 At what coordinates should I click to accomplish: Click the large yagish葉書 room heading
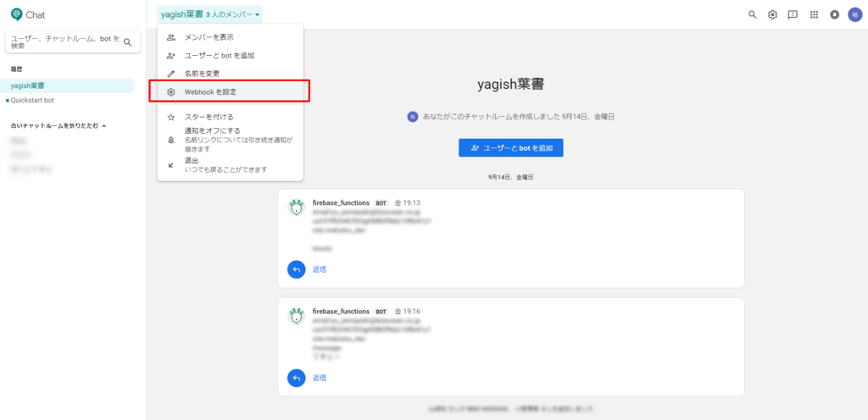coord(510,85)
